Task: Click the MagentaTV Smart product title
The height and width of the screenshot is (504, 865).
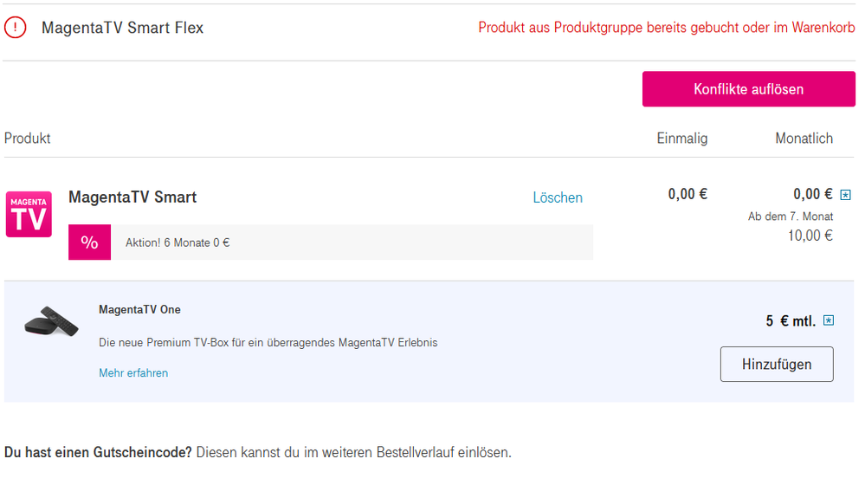Action: point(132,197)
